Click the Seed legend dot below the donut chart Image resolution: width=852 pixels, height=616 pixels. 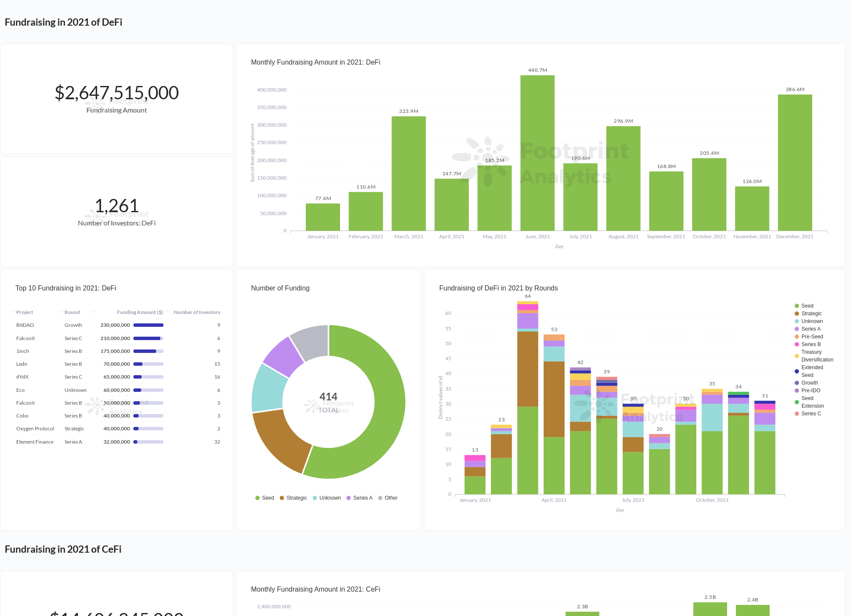(x=257, y=498)
